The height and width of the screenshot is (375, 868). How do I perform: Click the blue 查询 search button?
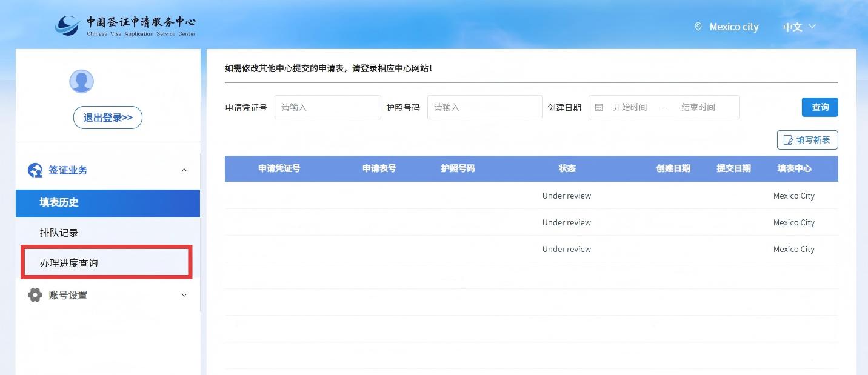(820, 107)
